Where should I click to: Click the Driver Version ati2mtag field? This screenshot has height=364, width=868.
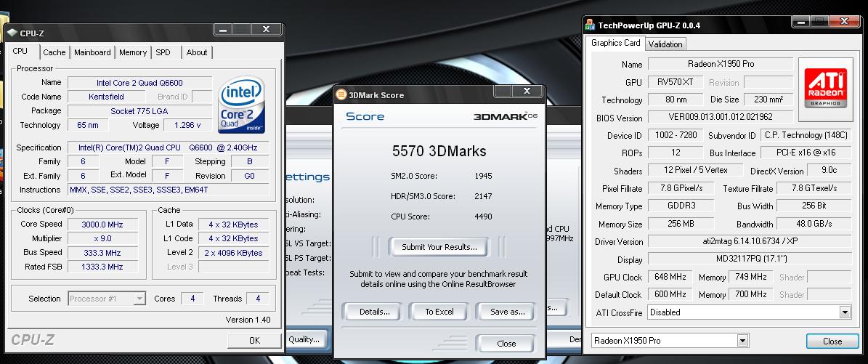tap(750, 241)
